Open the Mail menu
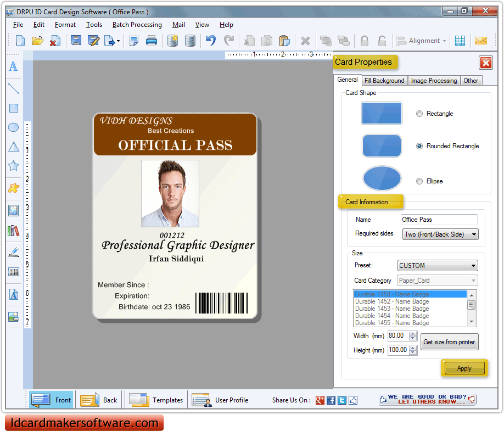 tap(178, 25)
